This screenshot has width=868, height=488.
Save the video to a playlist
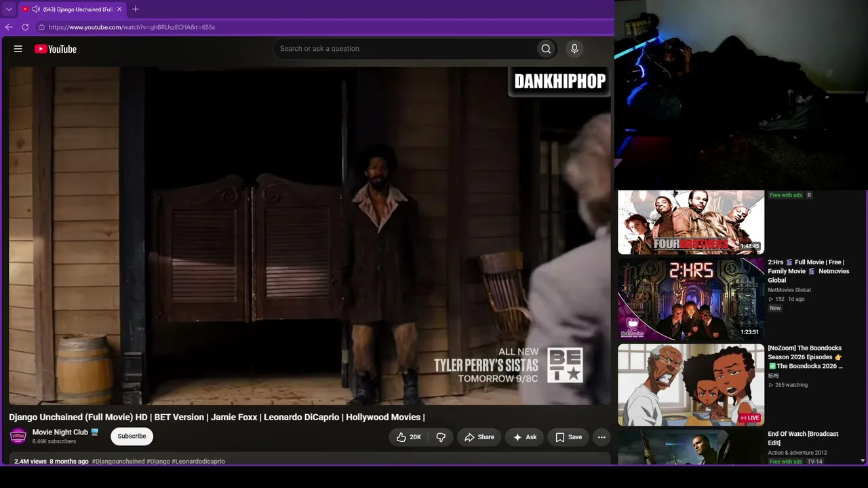[568, 437]
